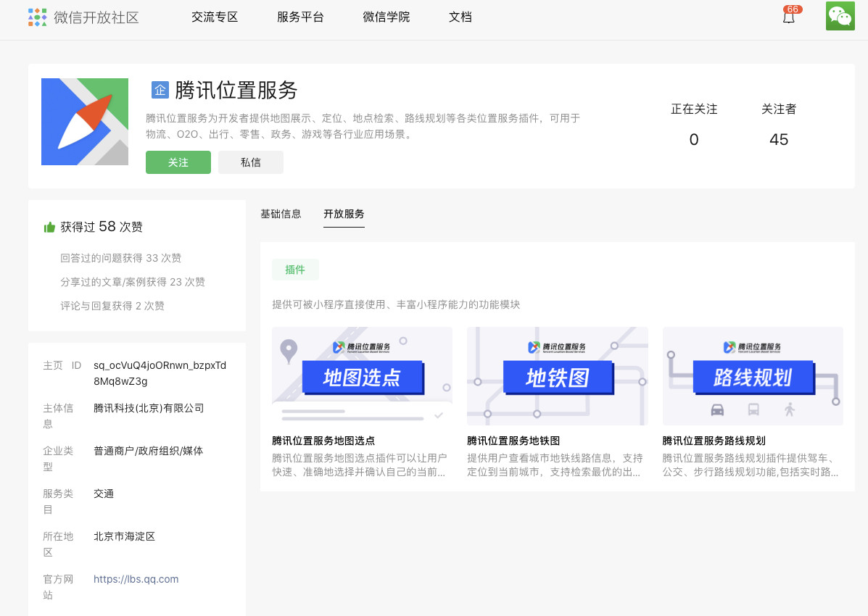Click the title 腾讯位置服务地图选点

tap(323, 441)
